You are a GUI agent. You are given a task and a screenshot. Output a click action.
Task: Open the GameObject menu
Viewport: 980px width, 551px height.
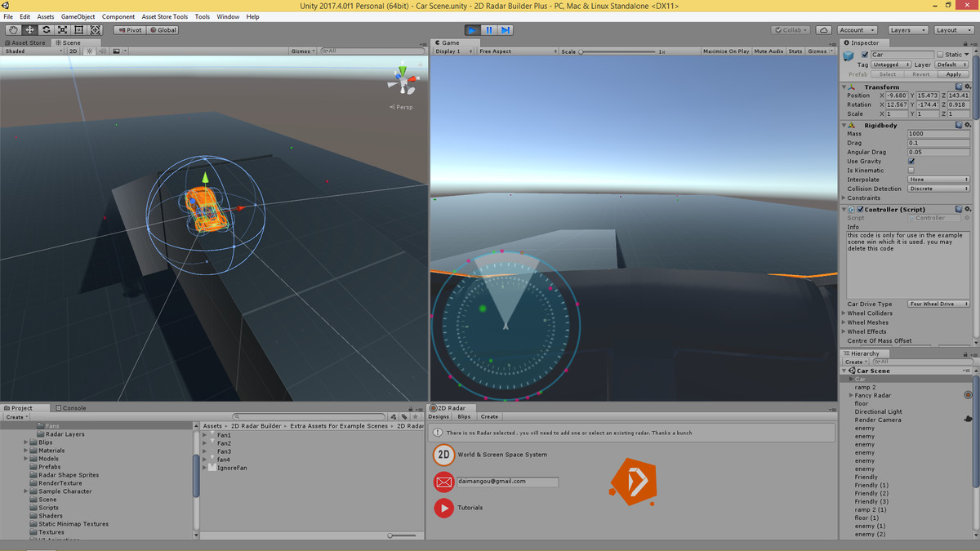point(78,16)
